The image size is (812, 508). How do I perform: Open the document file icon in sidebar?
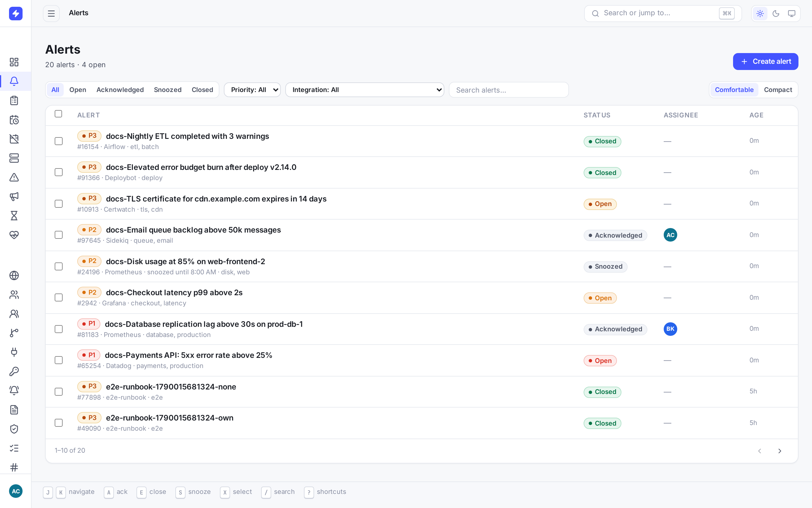[x=14, y=410]
